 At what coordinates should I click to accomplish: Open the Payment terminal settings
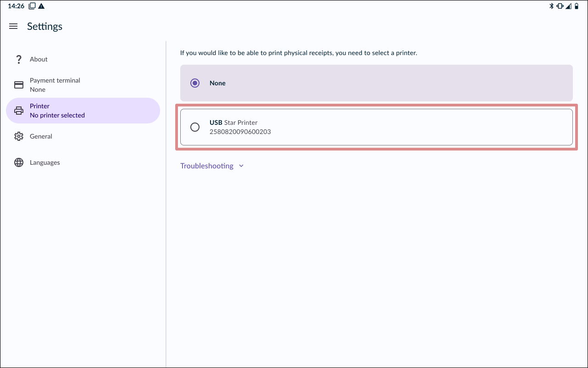click(x=83, y=85)
